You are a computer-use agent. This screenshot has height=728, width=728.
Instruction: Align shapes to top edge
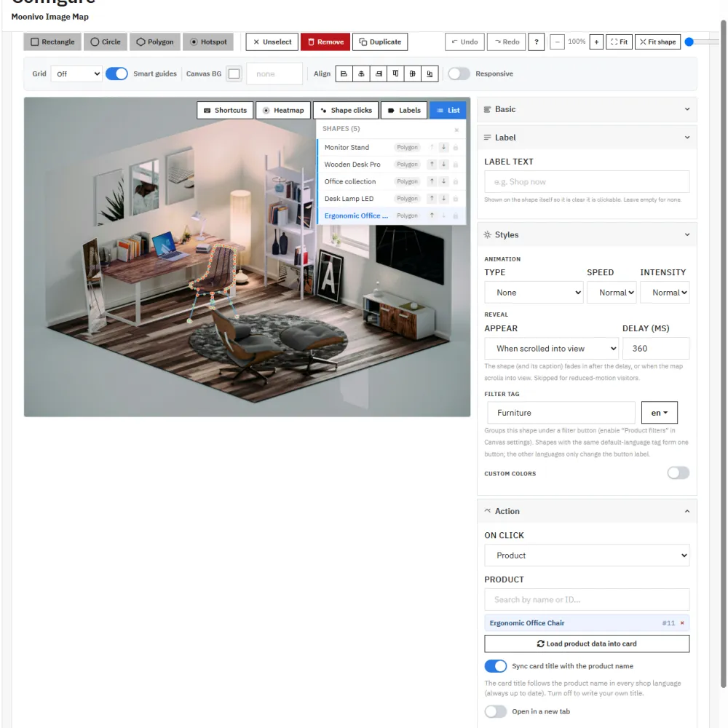395,74
